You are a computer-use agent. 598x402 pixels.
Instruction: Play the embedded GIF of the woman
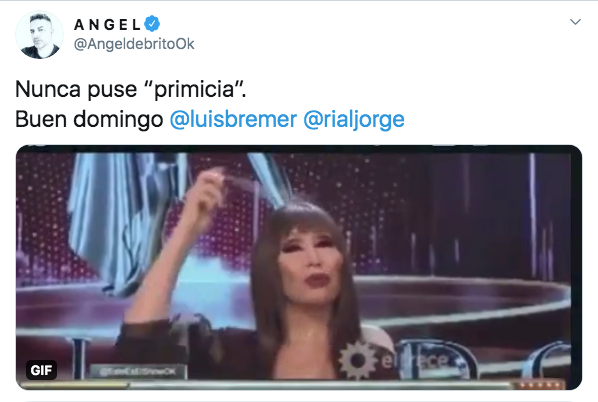click(299, 267)
